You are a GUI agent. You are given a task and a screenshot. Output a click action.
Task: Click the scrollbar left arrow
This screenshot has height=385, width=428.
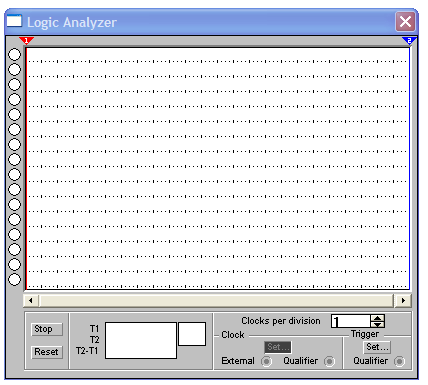click(x=31, y=300)
